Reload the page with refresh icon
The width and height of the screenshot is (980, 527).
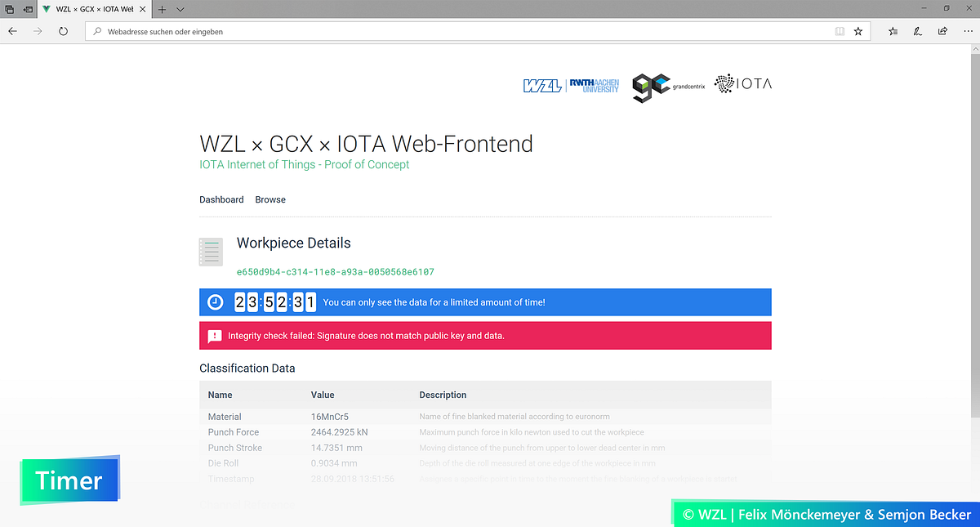[63, 31]
